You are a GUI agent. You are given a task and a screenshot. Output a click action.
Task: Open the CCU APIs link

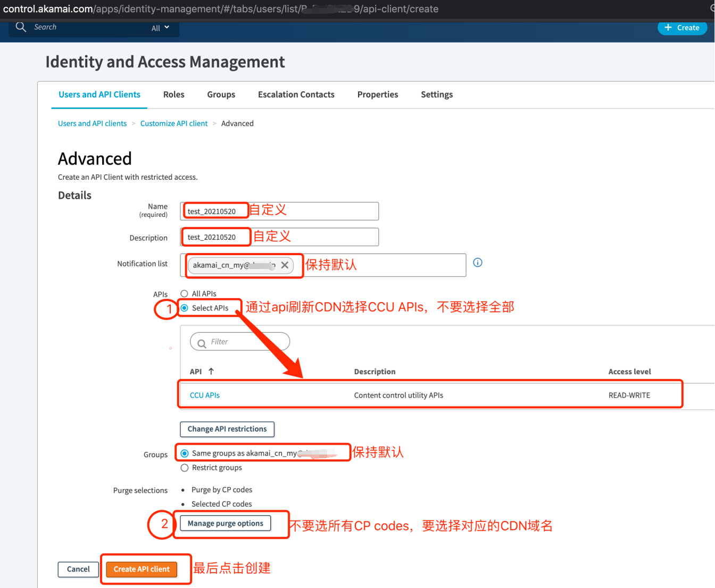click(205, 395)
